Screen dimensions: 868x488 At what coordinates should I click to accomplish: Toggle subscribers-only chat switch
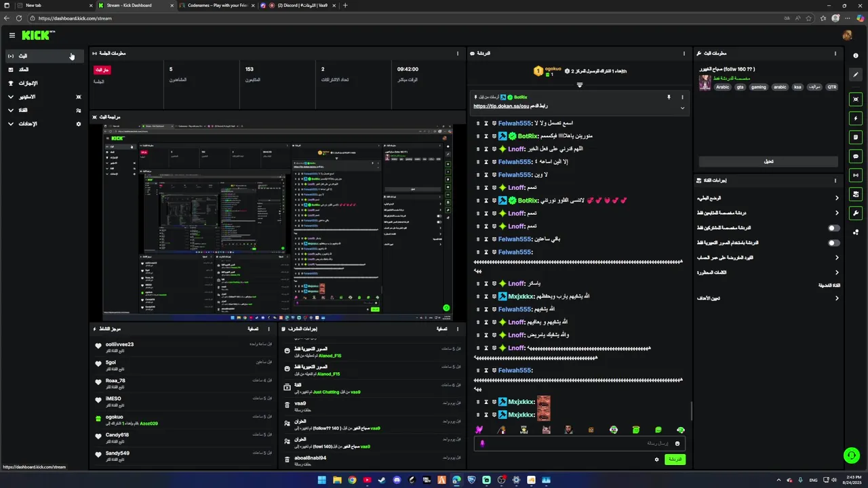(x=834, y=228)
